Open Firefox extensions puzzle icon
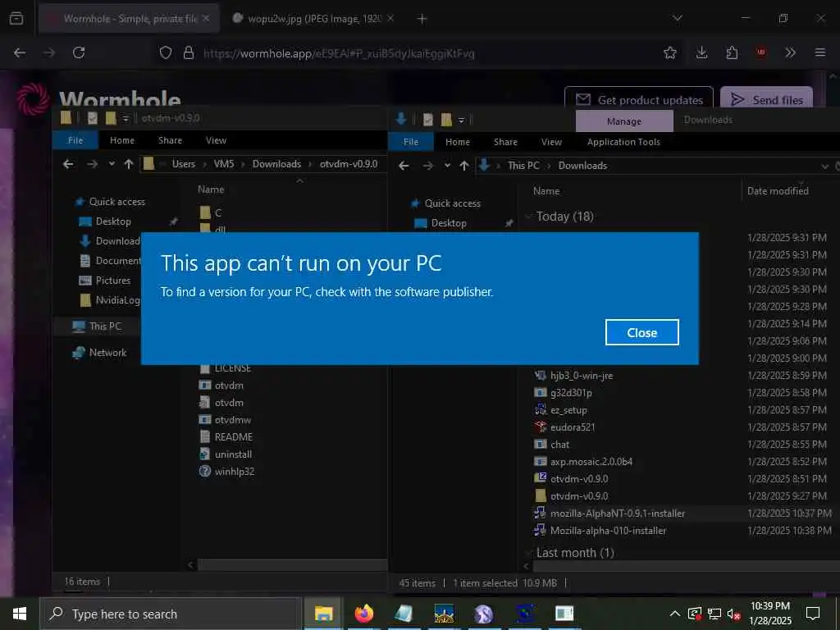The width and height of the screenshot is (840, 630). 732,52
